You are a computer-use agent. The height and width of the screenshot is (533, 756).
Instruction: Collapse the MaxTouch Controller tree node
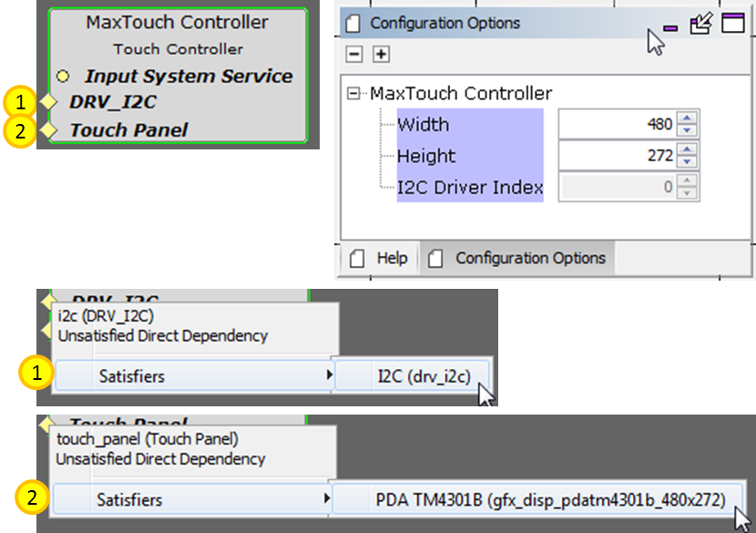pos(353,93)
